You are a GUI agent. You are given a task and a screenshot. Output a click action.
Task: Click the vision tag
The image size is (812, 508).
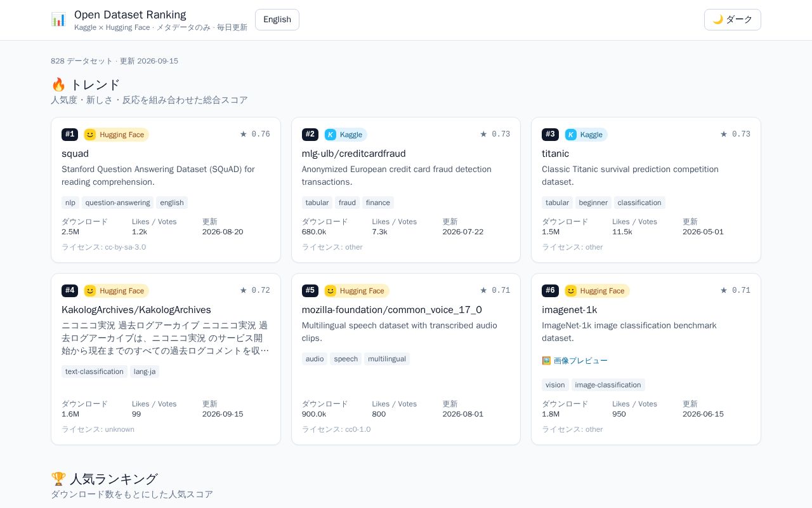pos(555,385)
